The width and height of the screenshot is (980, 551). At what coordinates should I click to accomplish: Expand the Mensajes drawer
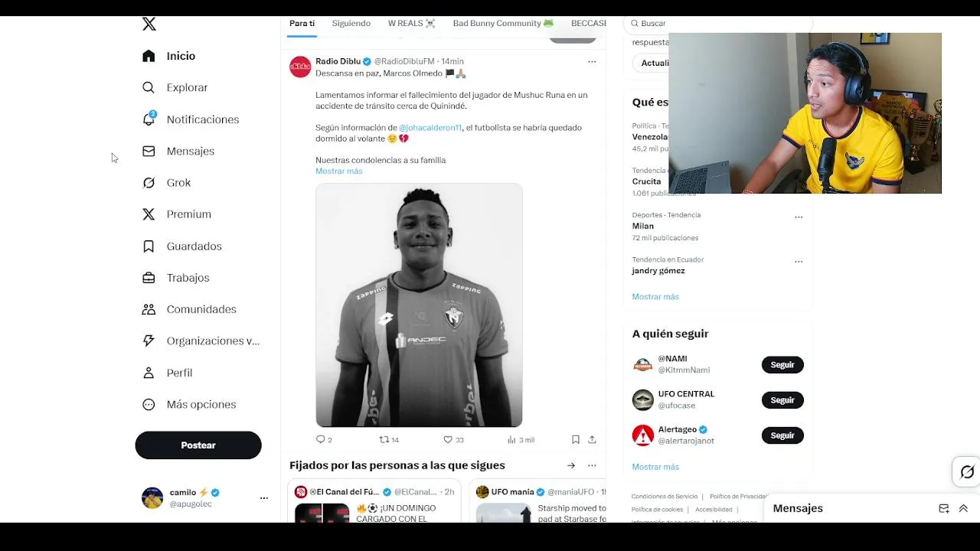[963, 508]
